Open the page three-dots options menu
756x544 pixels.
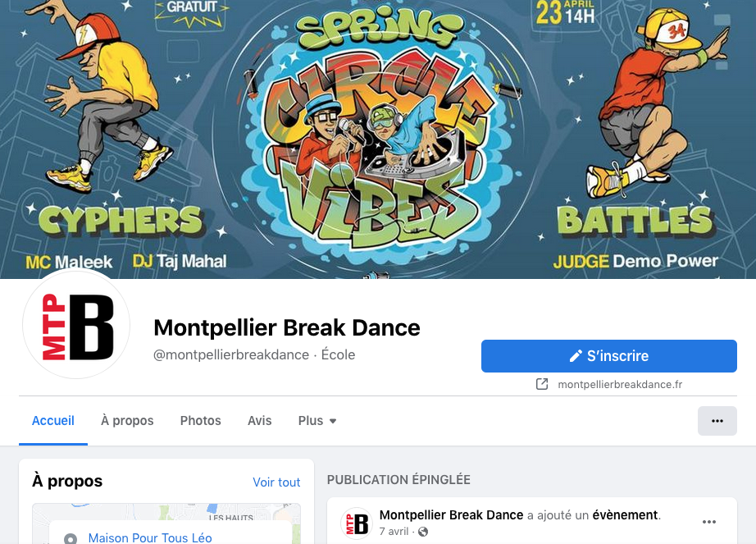717,421
